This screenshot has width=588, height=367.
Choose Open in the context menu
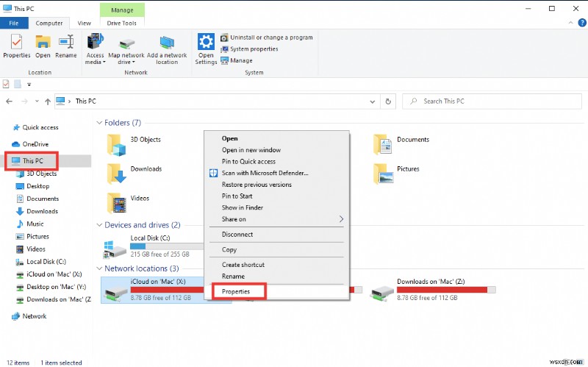(x=230, y=138)
